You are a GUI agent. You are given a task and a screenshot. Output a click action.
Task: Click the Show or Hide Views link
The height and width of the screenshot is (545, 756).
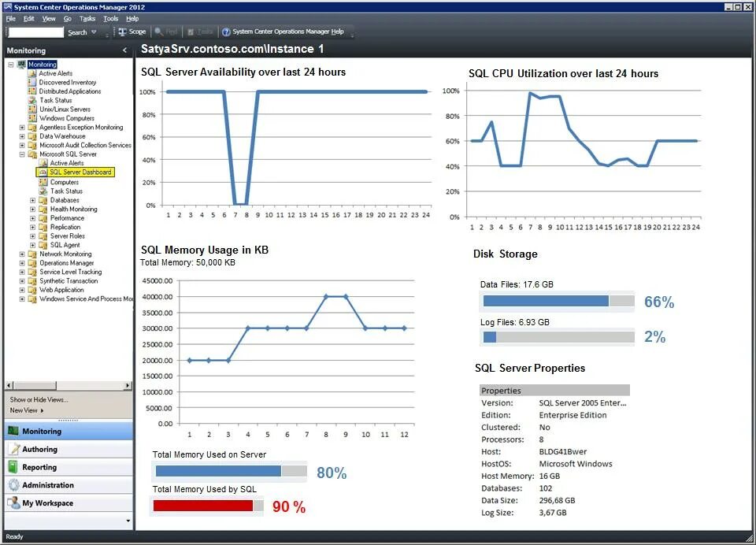pos(38,399)
